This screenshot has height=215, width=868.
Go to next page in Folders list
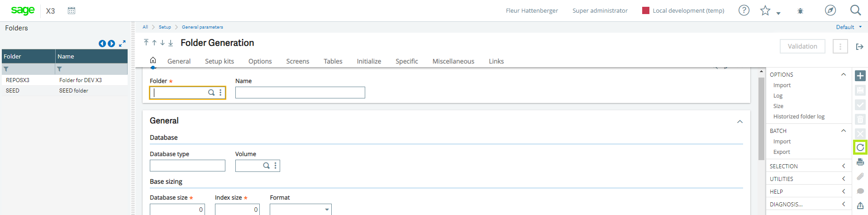point(111,44)
